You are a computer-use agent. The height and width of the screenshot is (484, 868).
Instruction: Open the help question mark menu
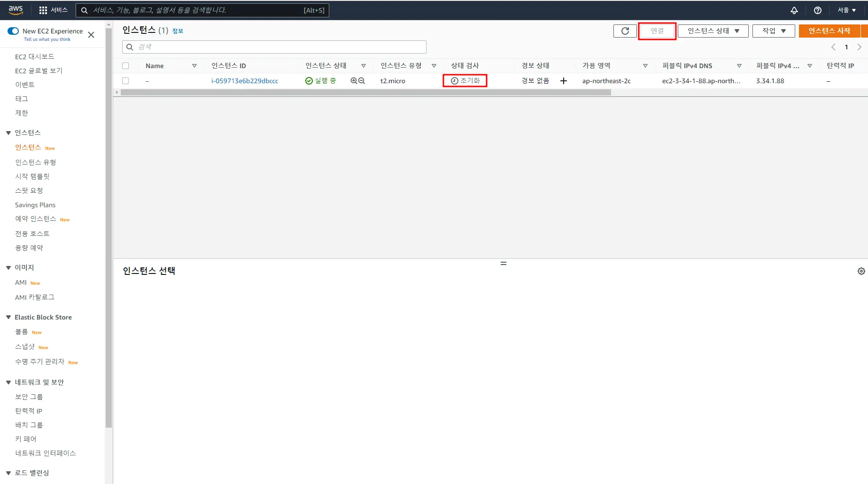(x=818, y=10)
